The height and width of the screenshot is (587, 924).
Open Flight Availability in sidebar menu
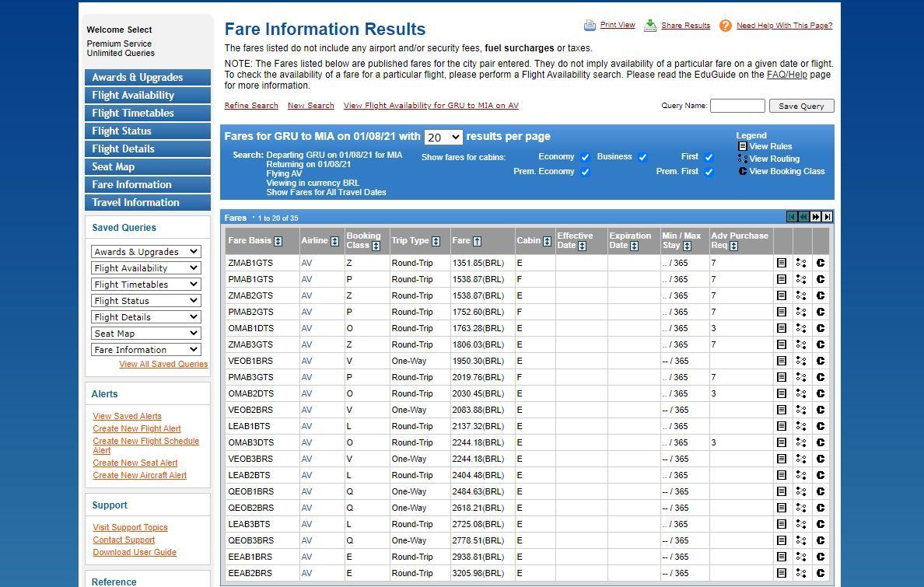point(147,96)
